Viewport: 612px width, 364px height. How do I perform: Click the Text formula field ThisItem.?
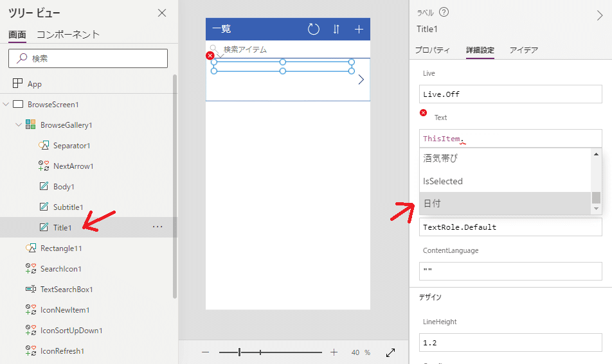(x=510, y=139)
